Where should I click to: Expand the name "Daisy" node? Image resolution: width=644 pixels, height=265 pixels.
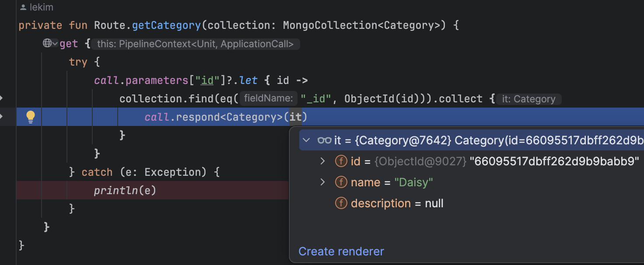point(323,182)
